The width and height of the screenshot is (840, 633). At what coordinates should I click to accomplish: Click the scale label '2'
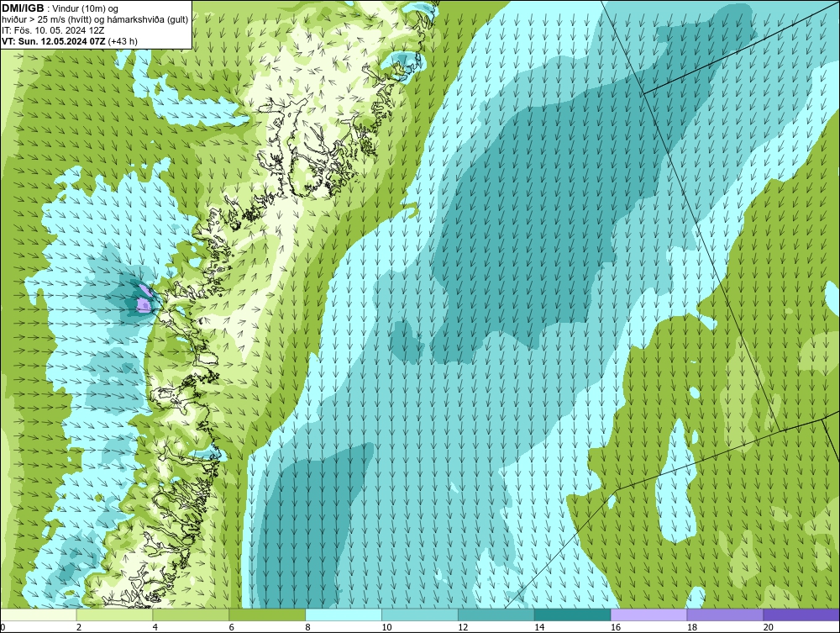pyautogui.click(x=79, y=627)
